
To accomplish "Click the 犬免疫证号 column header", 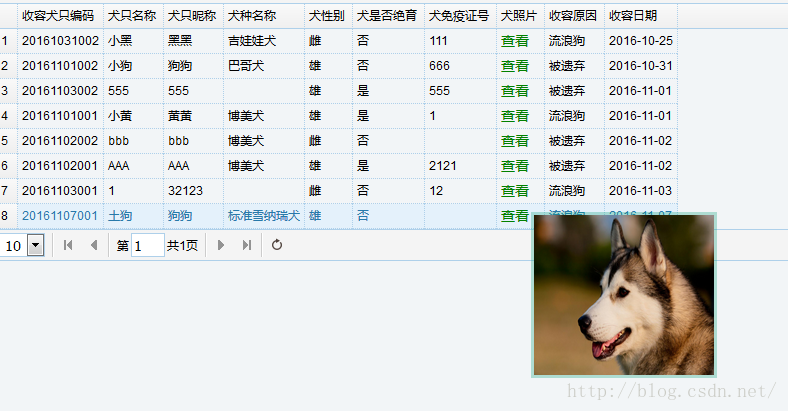I will coord(459,16).
